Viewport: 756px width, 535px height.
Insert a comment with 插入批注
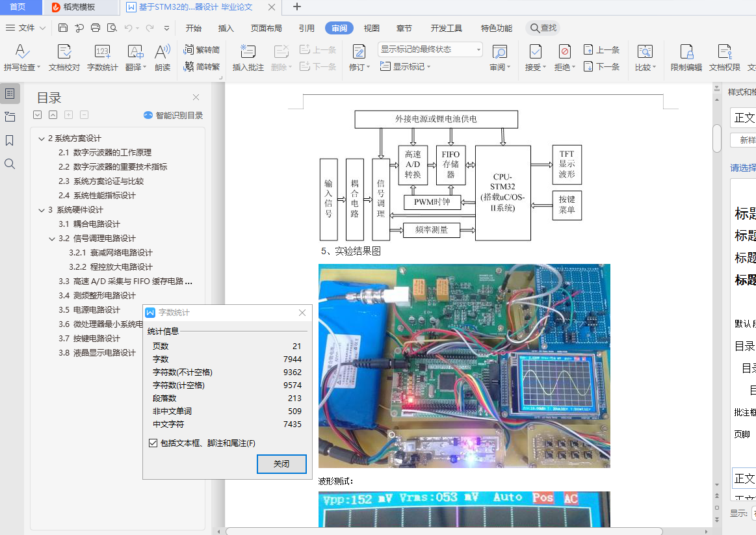248,57
